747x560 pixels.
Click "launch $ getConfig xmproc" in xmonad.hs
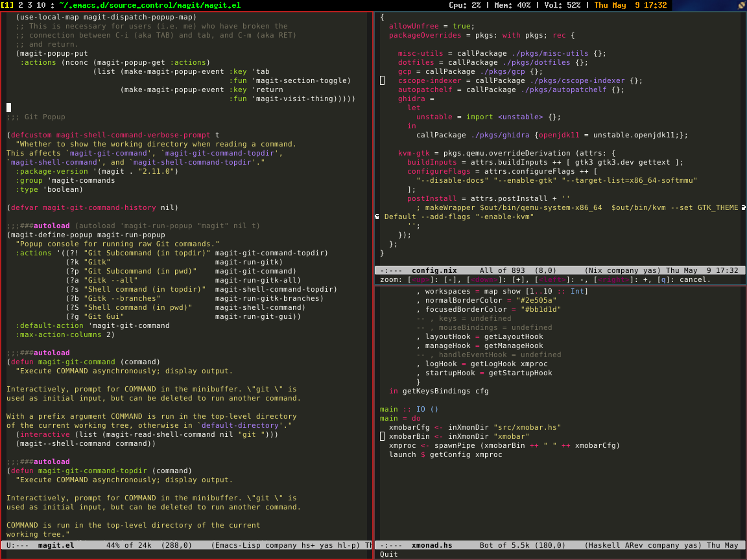point(445,455)
